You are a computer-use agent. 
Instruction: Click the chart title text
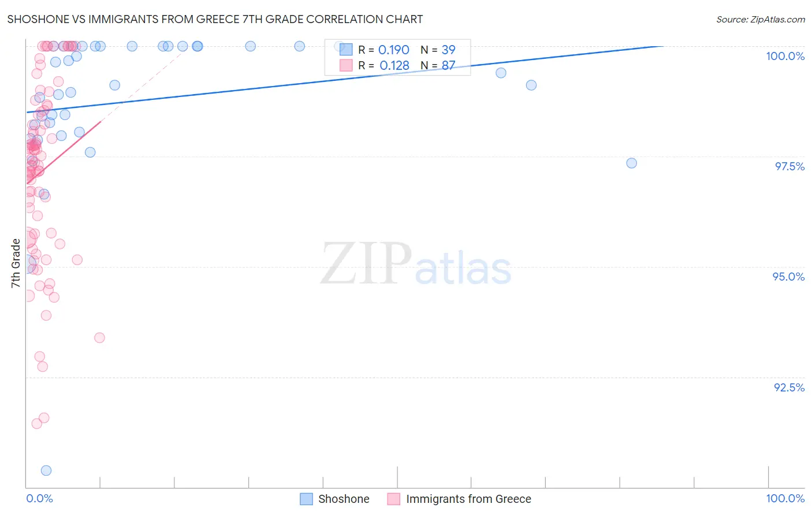click(215, 19)
